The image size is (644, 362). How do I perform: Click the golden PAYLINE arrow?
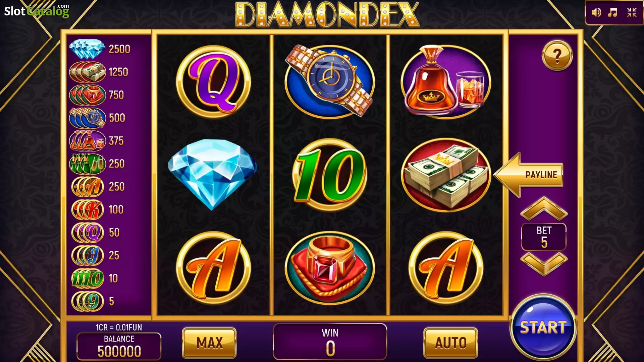click(x=528, y=175)
